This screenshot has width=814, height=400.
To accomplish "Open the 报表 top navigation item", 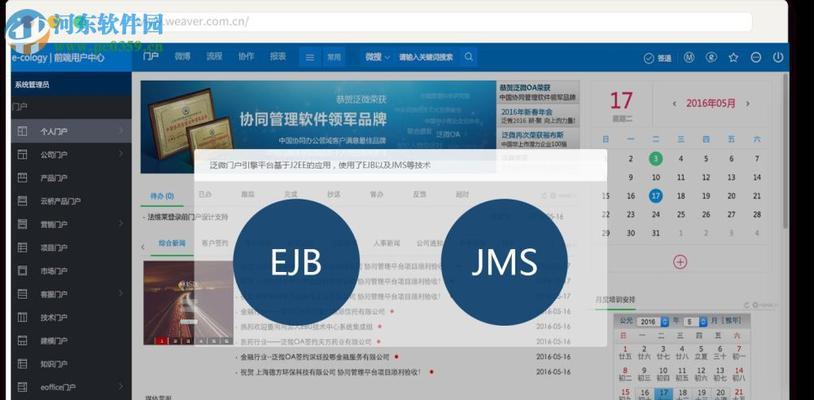I will tap(278, 57).
